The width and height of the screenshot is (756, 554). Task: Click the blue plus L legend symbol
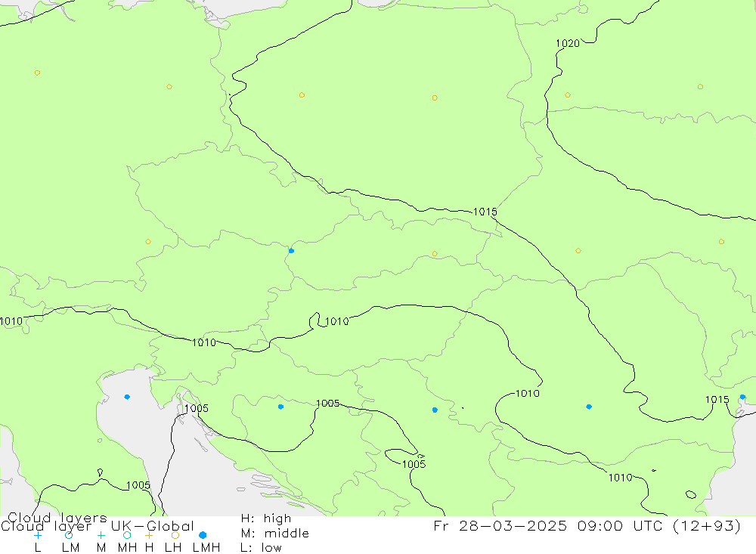click(x=38, y=535)
